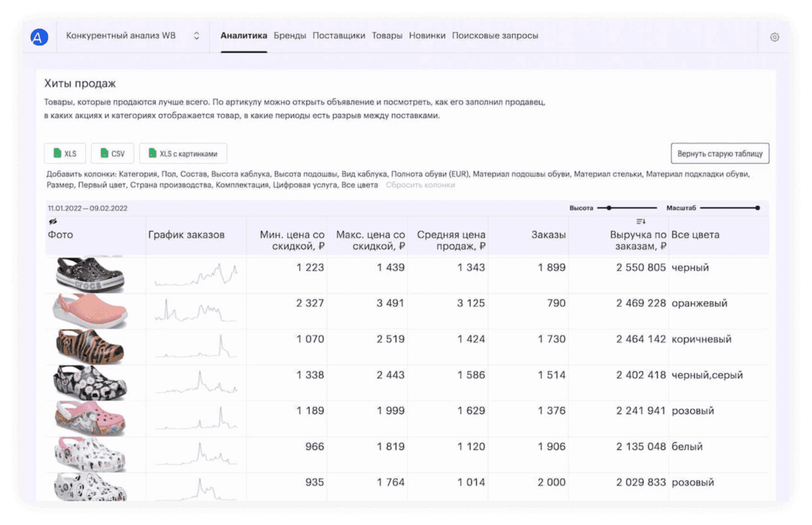The width and height of the screenshot is (812, 525).
Task: Click Вернуть старую таблицу button
Action: click(719, 153)
